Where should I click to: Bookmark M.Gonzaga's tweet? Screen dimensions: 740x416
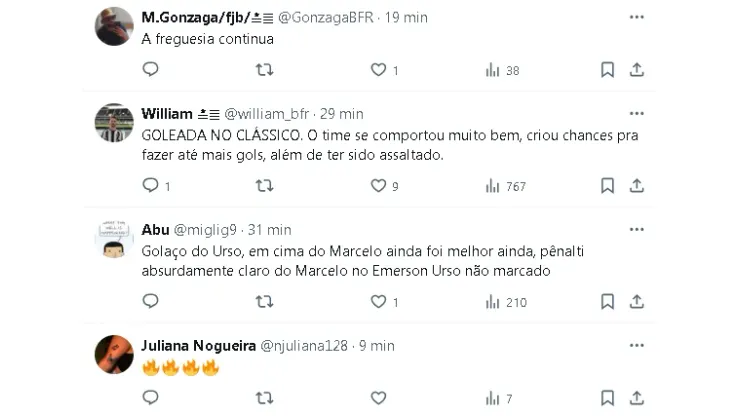pos(607,70)
